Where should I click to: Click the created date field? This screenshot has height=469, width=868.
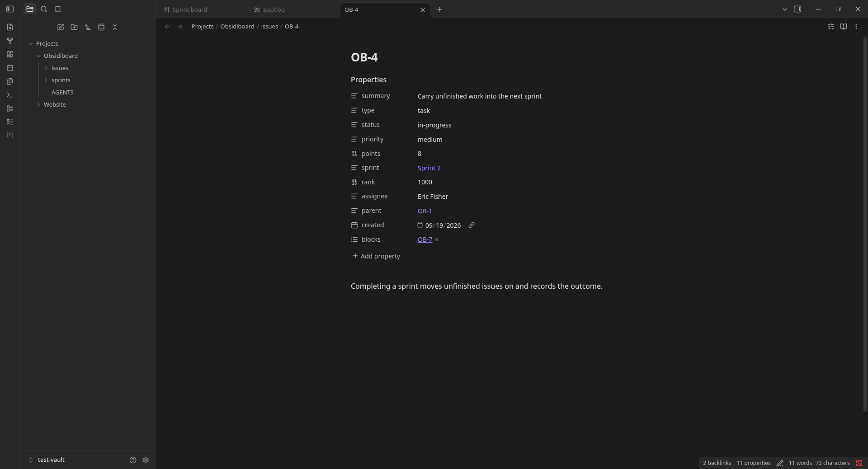tap(443, 225)
